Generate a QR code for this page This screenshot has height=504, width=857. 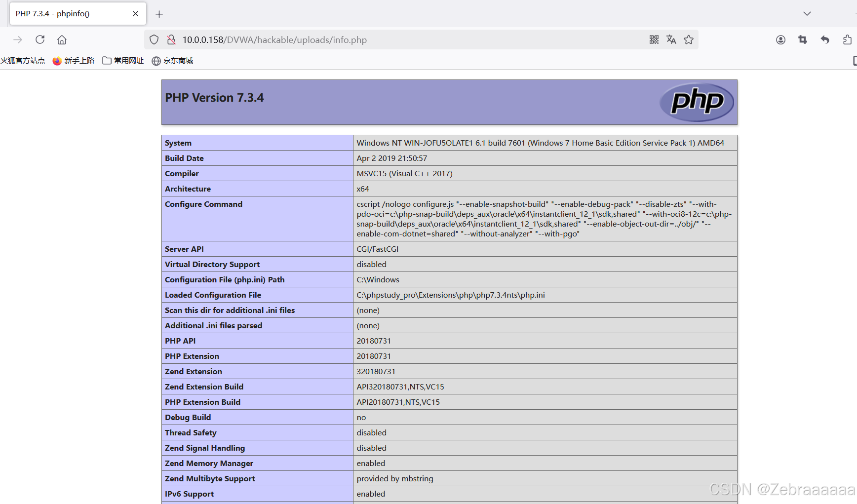click(654, 39)
